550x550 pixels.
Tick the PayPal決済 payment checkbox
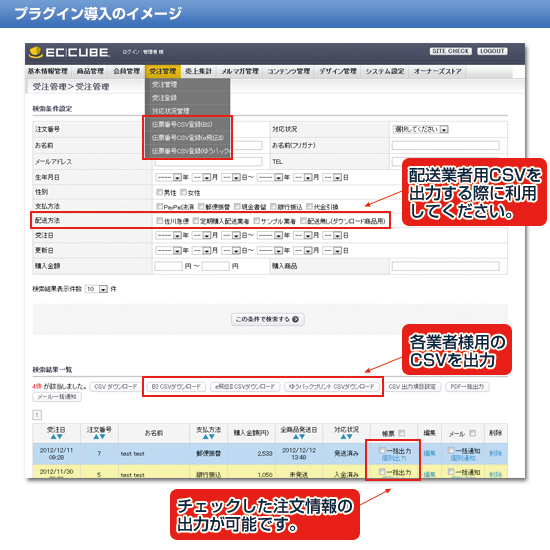(x=159, y=206)
